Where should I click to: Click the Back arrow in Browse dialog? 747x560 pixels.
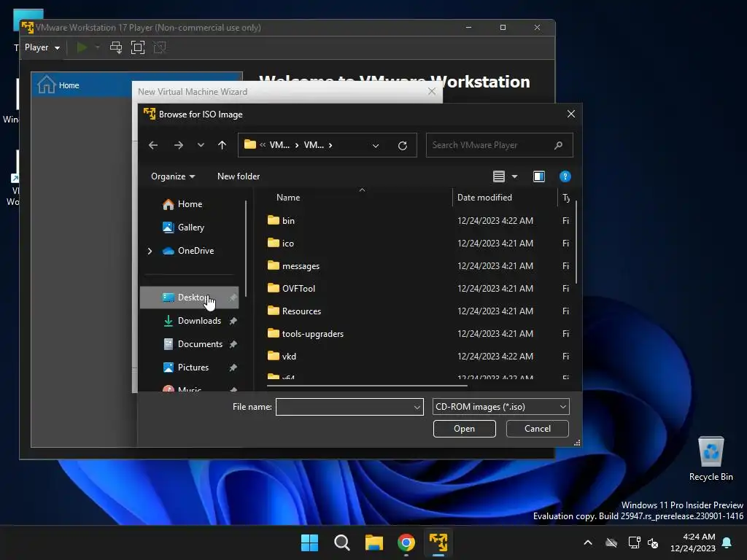pos(153,145)
